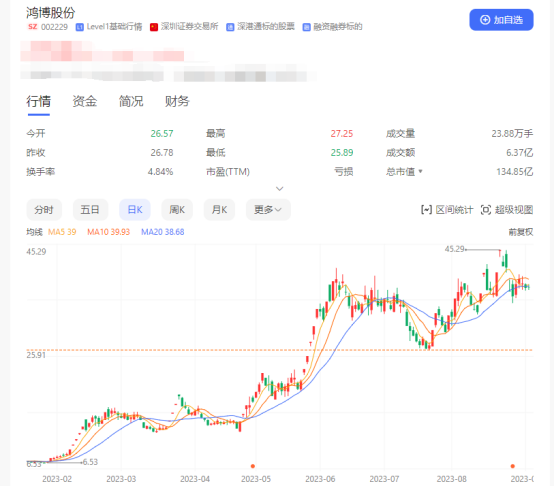Switch chart to 分时 view
The width and height of the screenshot is (554, 487).
click(x=44, y=210)
